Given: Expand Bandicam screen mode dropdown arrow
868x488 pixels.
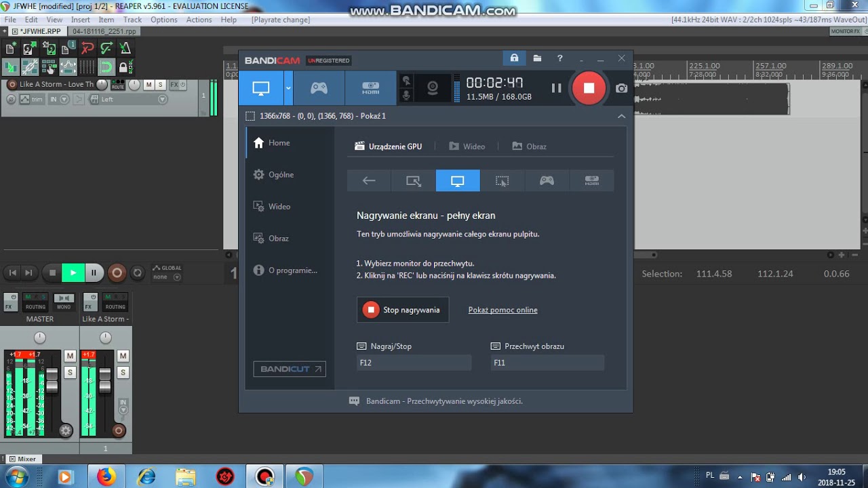Looking at the screenshot, I should coord(288,88).
